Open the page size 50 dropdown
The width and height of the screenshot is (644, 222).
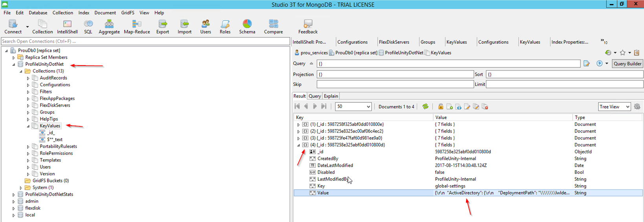[353, 107]
